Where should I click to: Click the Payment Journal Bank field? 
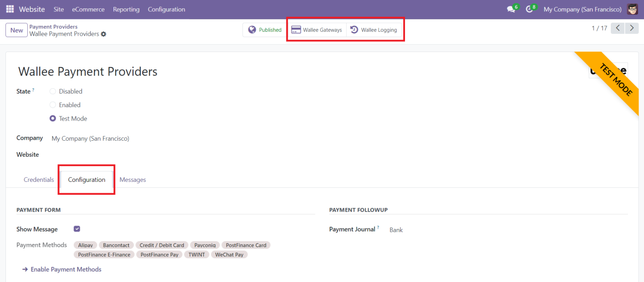pyautogui.click(x=396, y=230)
